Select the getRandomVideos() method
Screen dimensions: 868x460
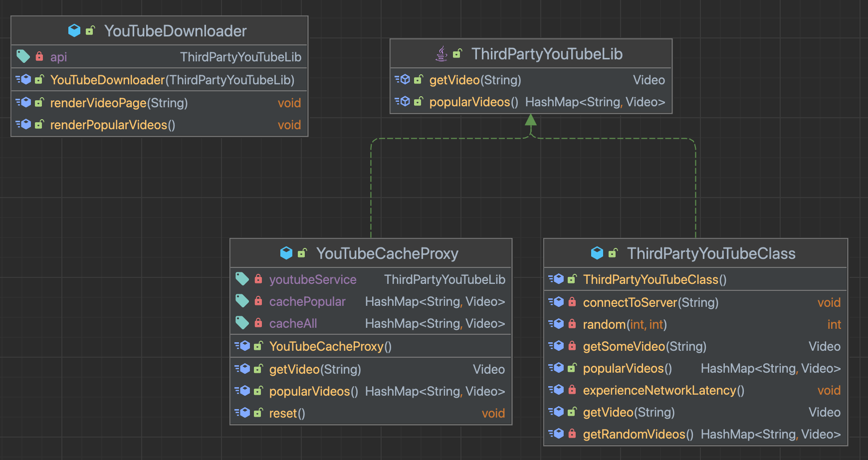point(638,434)
